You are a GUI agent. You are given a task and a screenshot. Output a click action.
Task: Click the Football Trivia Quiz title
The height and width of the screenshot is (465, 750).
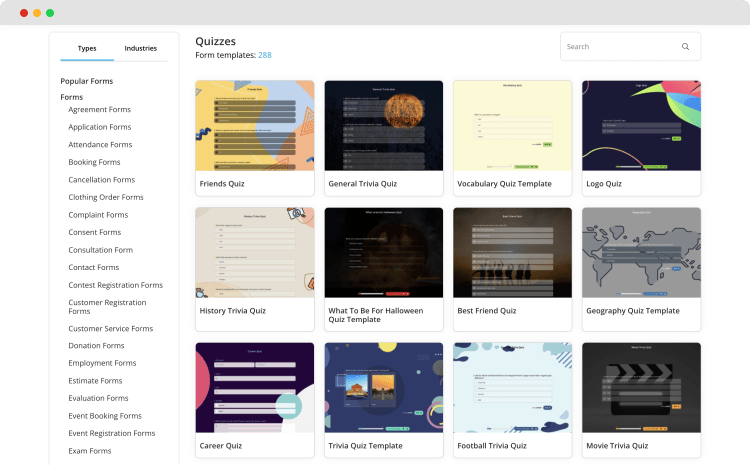(492, 445)
